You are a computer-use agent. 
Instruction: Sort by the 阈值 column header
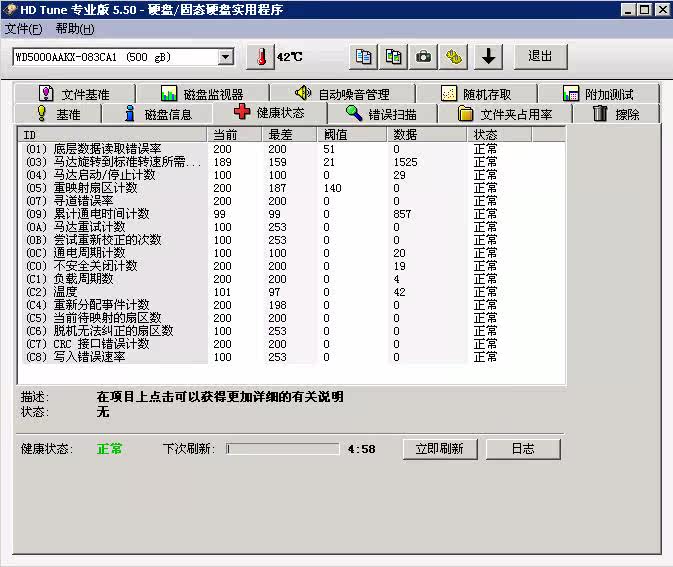(x=352, y=135)
